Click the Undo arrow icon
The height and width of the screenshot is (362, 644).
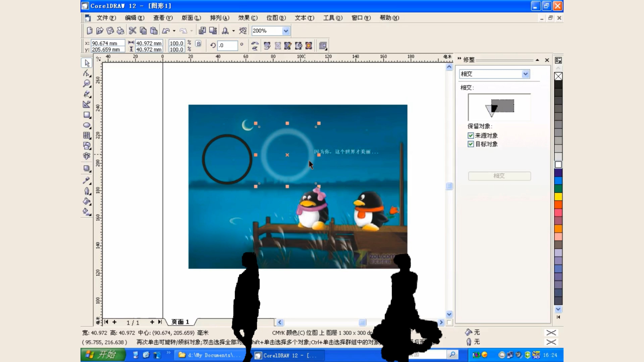[x=166, y=31]
